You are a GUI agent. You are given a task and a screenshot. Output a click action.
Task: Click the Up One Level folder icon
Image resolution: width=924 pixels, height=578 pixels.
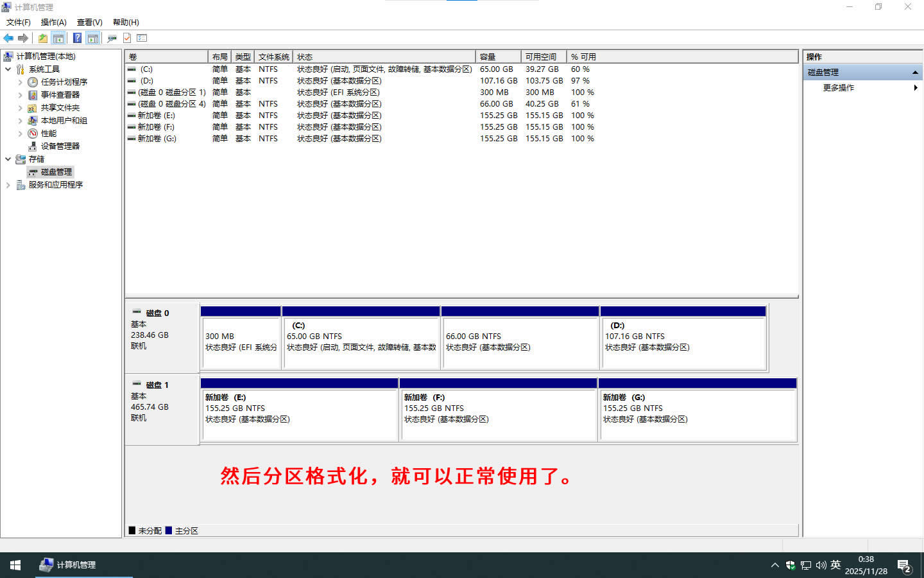[x=42, y=39]
